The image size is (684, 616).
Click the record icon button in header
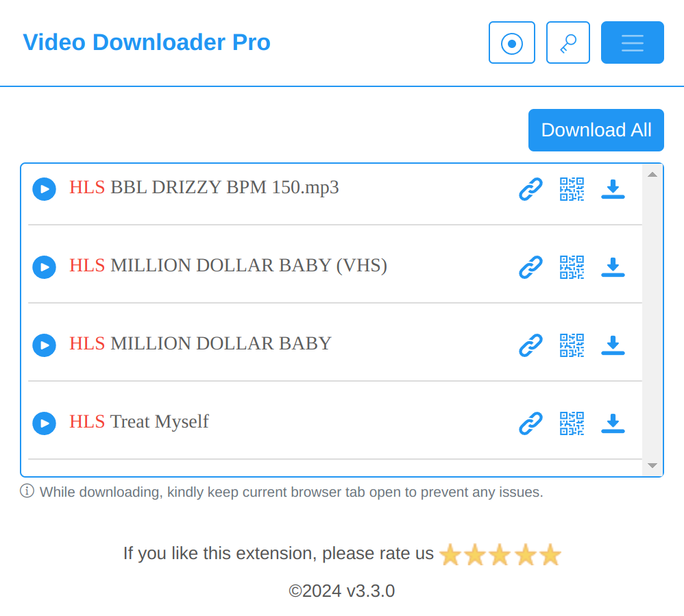tap(511, 43)
